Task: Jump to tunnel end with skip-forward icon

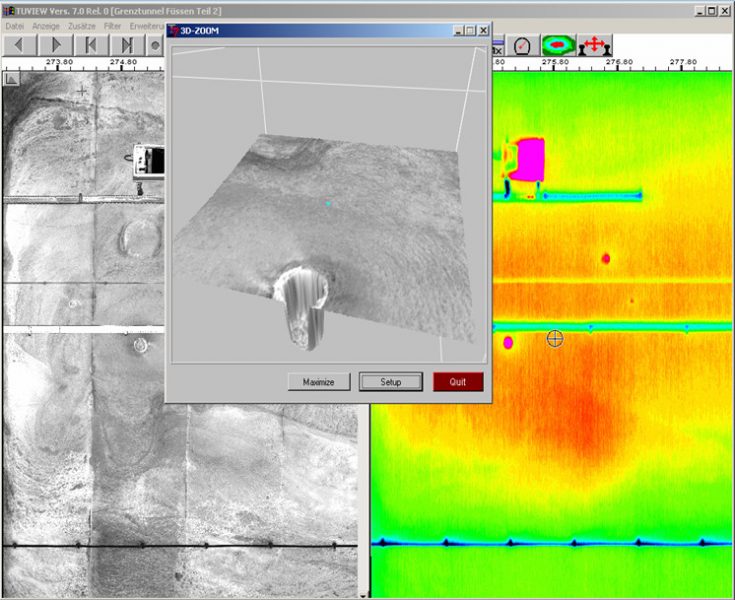Action: click(x=127, y=45)
